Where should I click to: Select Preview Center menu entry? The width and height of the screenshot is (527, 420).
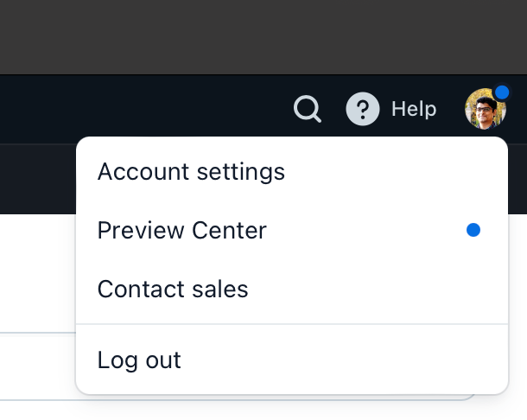click(x=181, y=230)
